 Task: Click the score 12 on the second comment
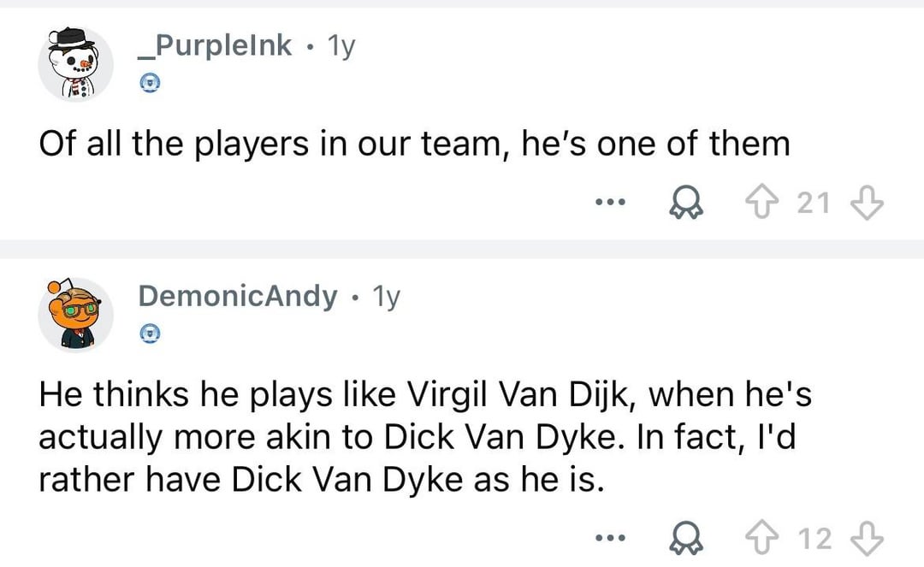pos(814,538)
